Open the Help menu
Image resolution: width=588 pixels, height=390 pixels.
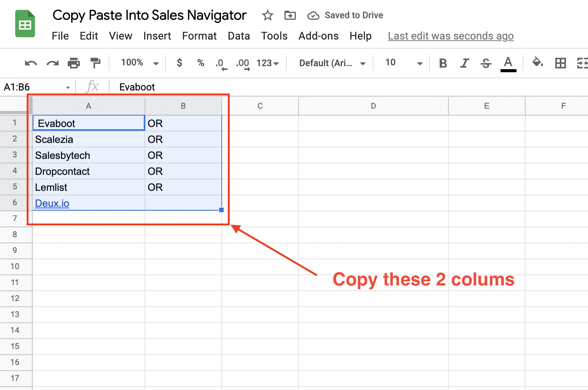coord(361,36)
